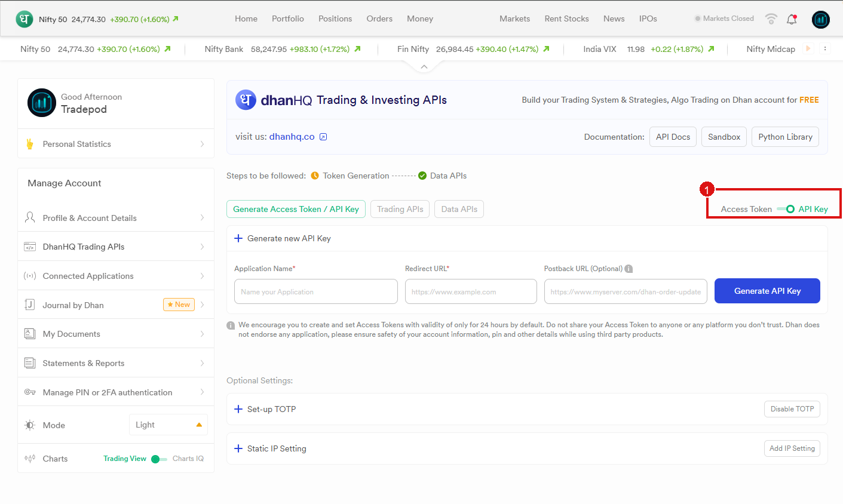Click the chevron on Profile & Account Details
Image resolution: width=843 pixels, height=504 pixels.
click(x=203, y=217)
